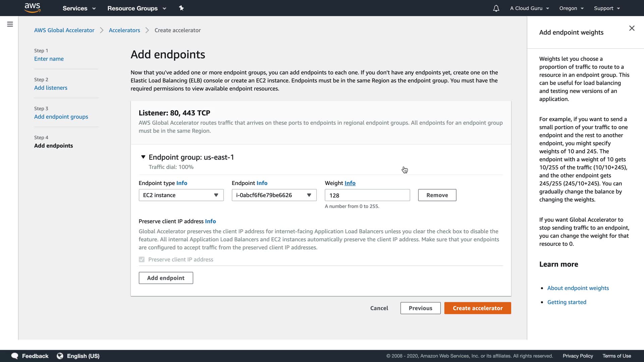Click the Add endpoint button

coord(166,278)
